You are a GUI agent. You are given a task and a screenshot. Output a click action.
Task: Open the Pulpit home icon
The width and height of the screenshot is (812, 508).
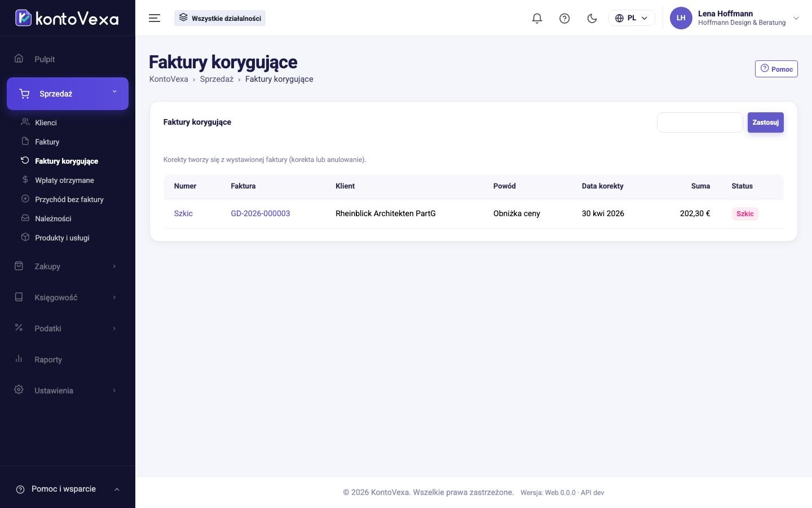point(19,59)
